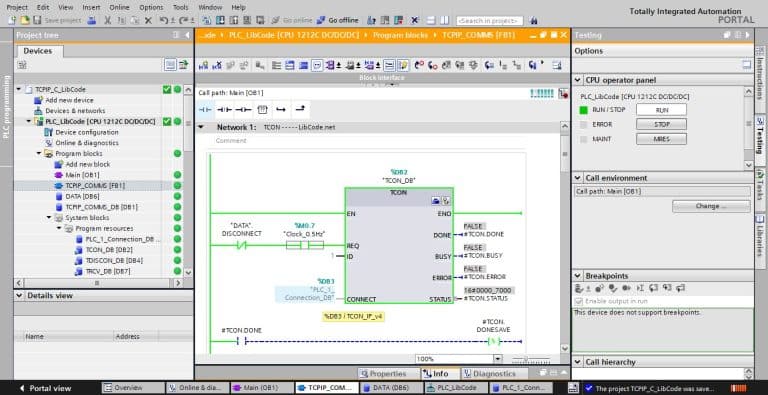The height and width of the screenshot is (395, 768).
Task: Click the Split editor horizontally icon
Action: (x=431, y=21)
